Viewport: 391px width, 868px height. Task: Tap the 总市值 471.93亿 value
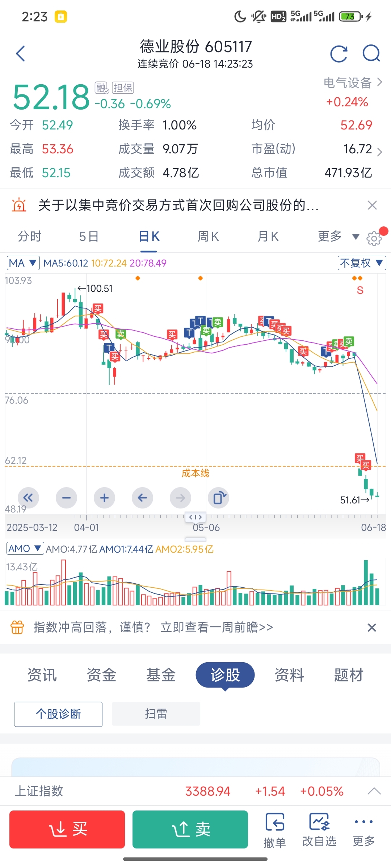(348, 173)
